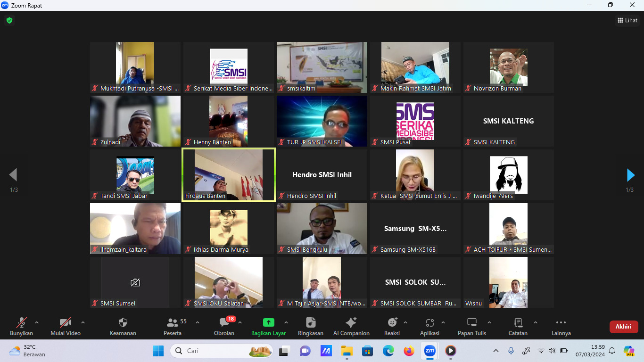This screenshot has height=362, width=644.
Task: Select Zulnadi video tile
Action: 135,121
